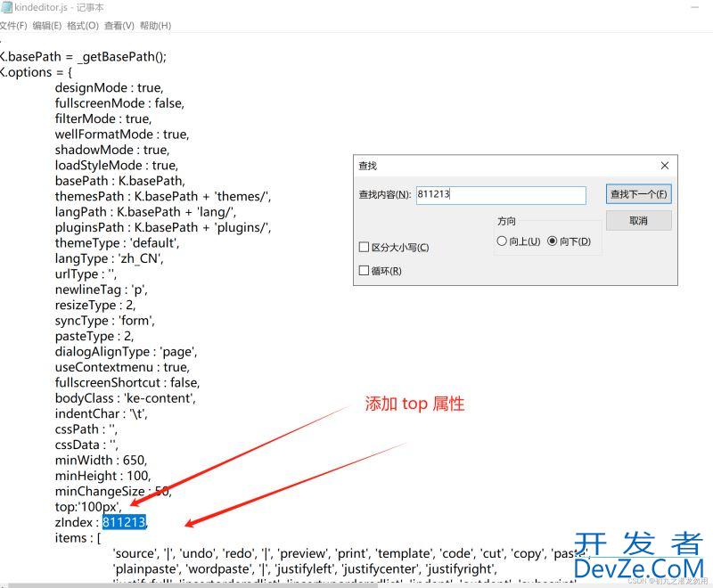713x588 pixels.
Task: Click the Notepad icon in title bar
Action: [x=6, y=7]
